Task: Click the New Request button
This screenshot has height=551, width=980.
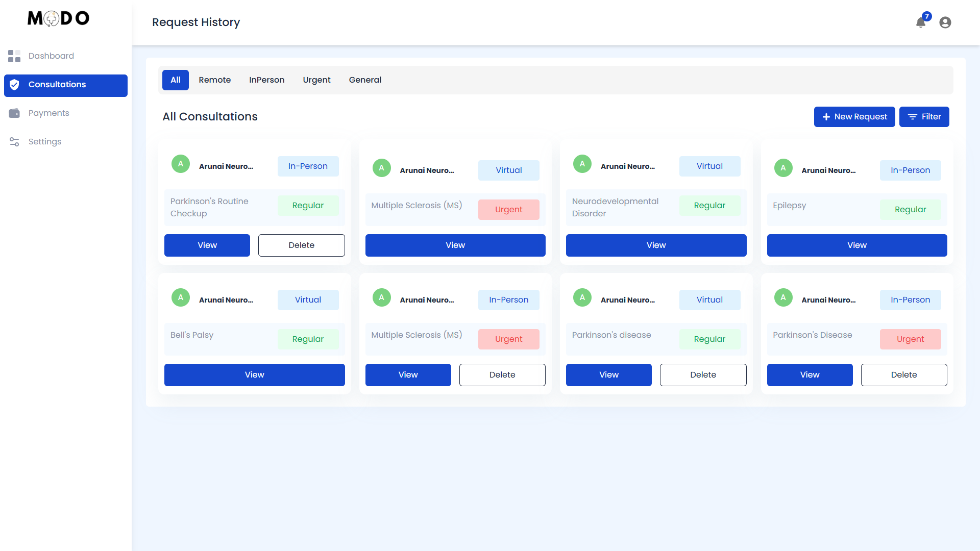Action: 854,117
